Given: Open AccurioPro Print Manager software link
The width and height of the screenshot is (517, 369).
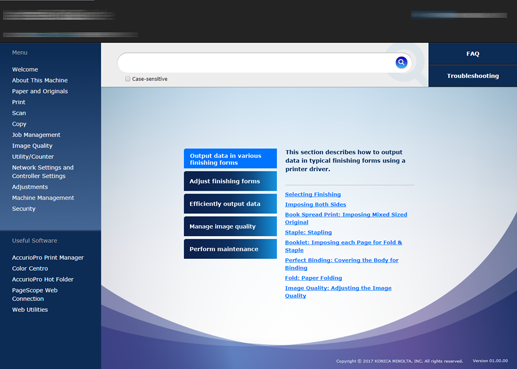Looking at the screenshot, I should 48,258.
